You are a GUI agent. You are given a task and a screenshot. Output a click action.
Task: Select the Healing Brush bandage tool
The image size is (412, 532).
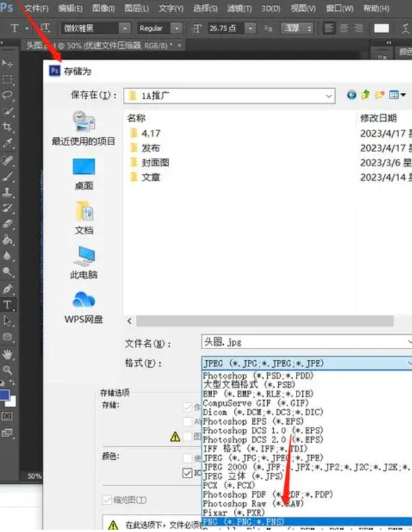7,160
